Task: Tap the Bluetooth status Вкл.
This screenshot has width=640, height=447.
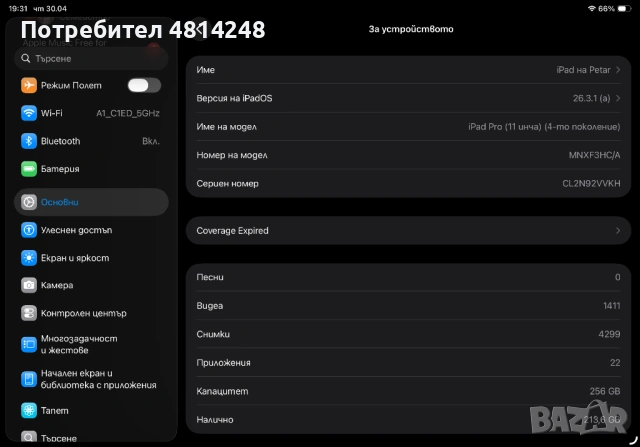Action: pyautogui.click(x=151, y=141)
